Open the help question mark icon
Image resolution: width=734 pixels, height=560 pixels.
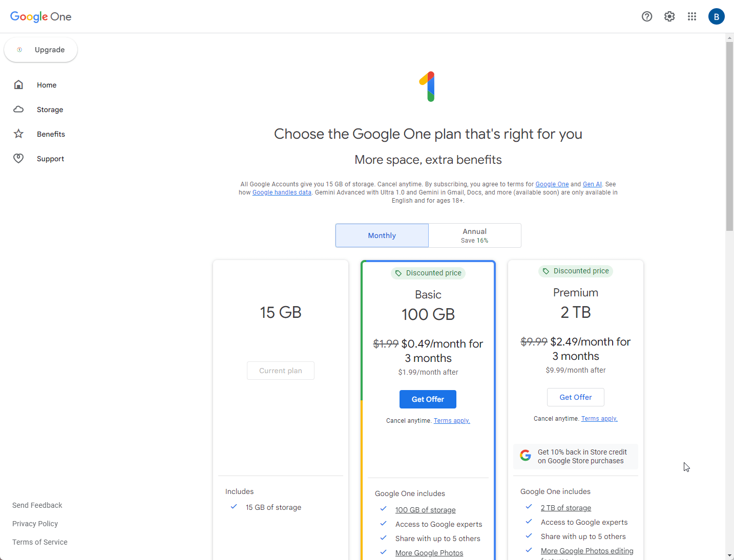[x=646, y=16]
